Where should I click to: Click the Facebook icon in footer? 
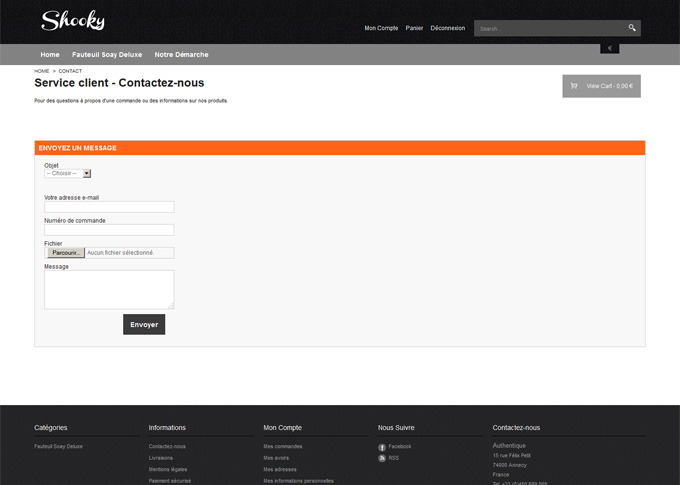382,447
